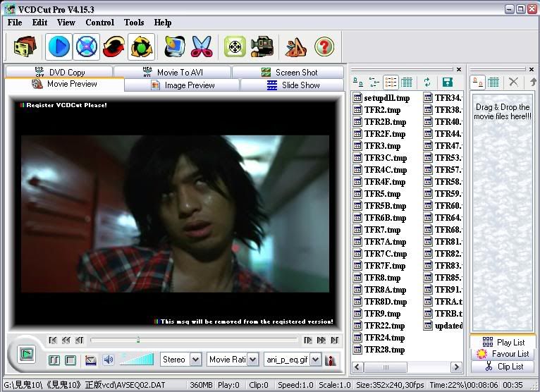Viewport: 540px width, 392px height.
Task: Jump to first frame with the skip-back control
Action: (x=53, y=341)
